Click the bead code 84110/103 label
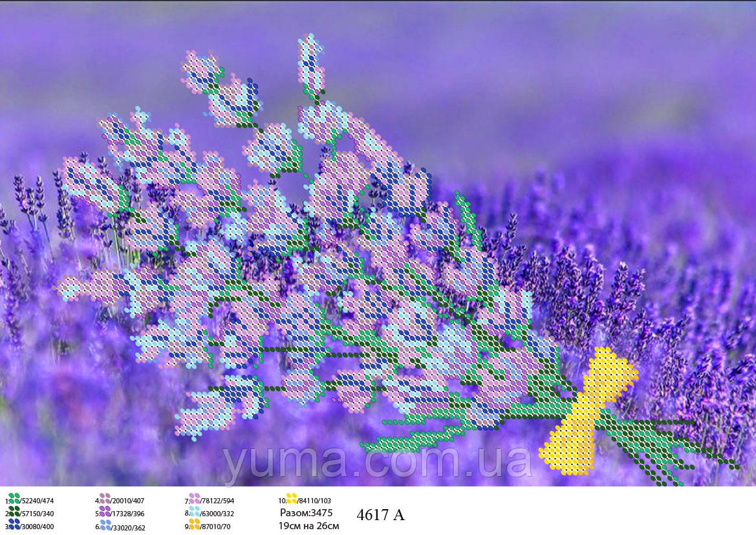 [x=314, y=501]
